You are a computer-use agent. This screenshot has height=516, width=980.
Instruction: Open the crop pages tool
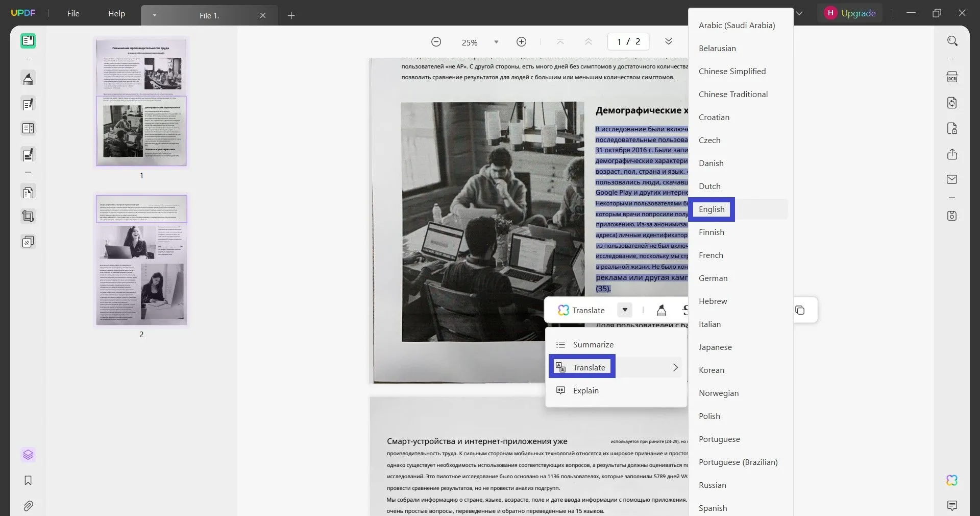28,216
